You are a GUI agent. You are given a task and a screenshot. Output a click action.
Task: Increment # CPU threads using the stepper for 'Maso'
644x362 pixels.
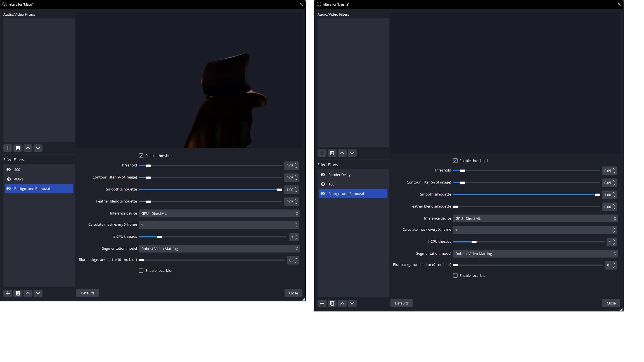tap(296, 235)
